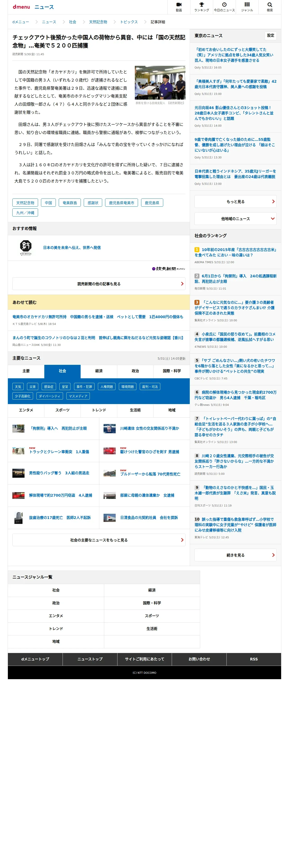Open the article photo of award ceremony

[x=160, y=82]
